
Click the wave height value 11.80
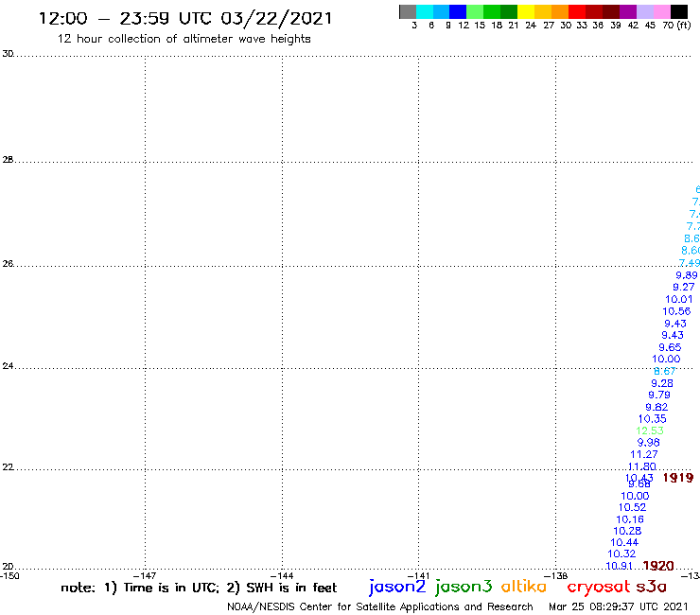click(642, 466)
